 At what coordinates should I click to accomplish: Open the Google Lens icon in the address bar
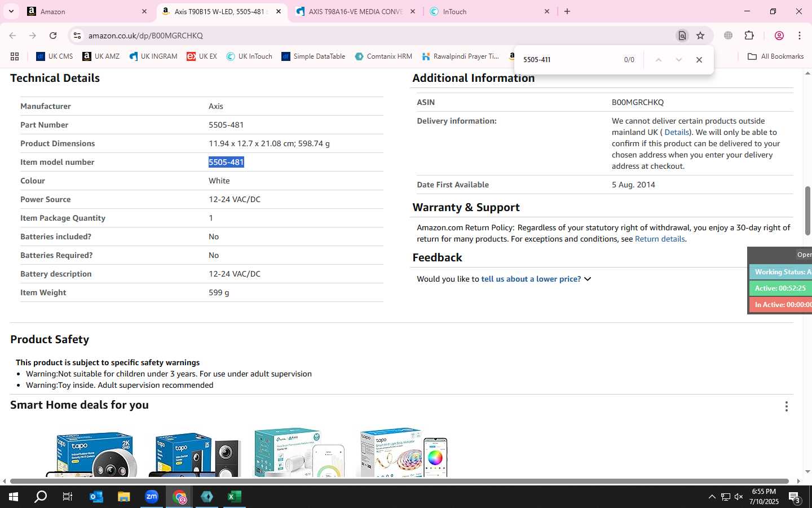point(682,36)
